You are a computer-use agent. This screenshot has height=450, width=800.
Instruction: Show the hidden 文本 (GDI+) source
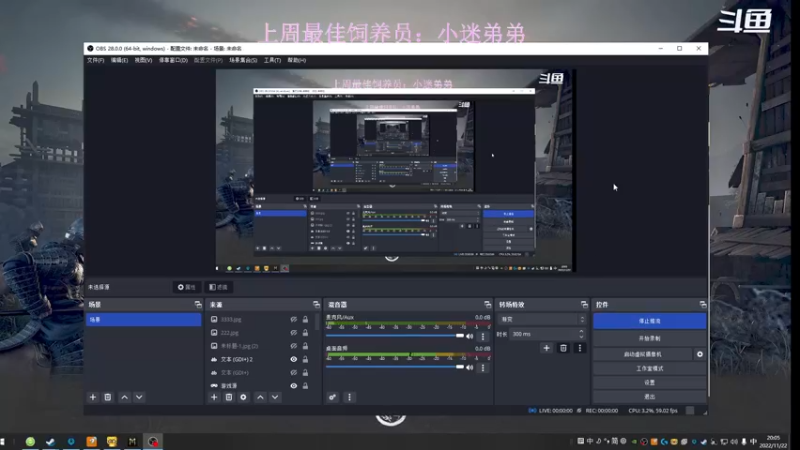(x=294, y=372)
